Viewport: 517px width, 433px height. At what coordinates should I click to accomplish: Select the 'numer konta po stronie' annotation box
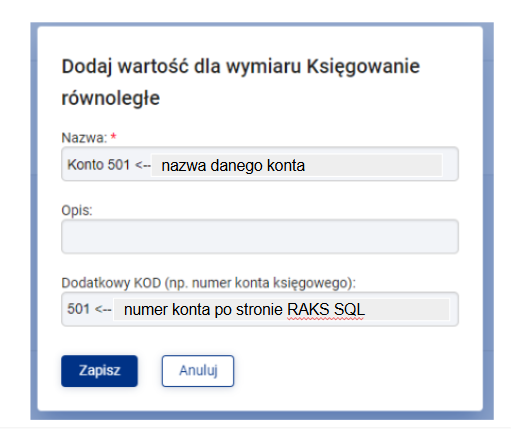coord(281,309)
